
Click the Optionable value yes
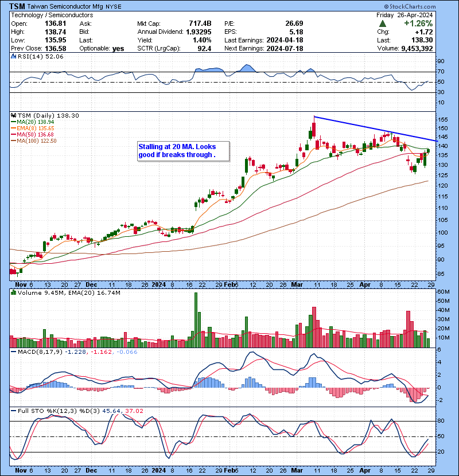(x=118, y=49)
